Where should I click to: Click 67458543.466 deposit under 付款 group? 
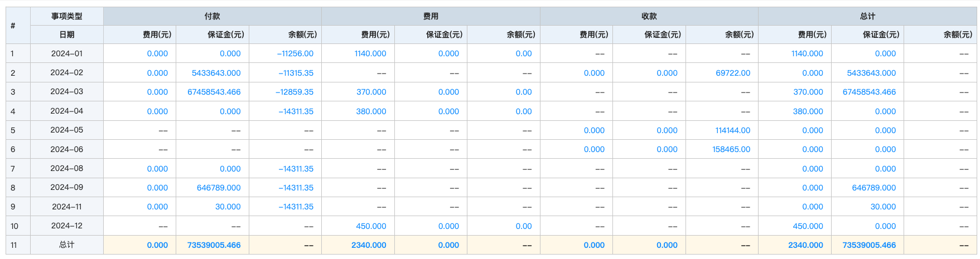point(214,92)
